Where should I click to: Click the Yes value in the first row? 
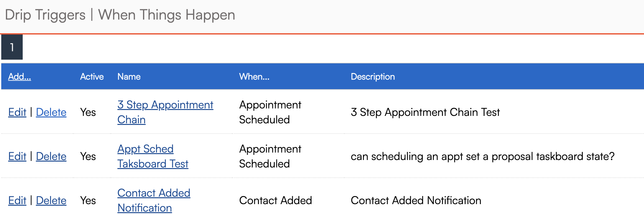coord(88,112)
